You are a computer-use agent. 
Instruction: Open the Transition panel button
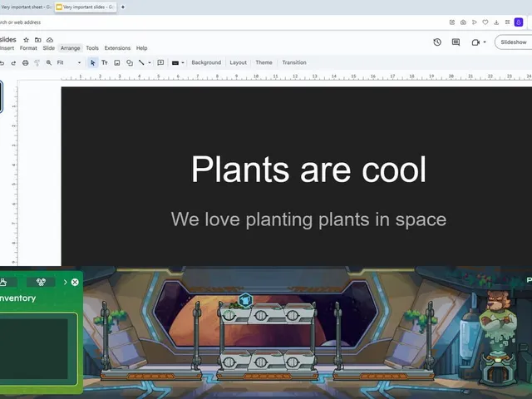[294, 62]
